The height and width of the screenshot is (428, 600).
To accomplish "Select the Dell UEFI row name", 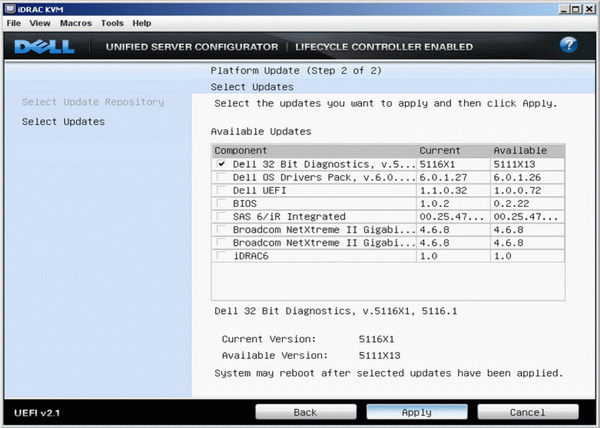I will 259,190.
